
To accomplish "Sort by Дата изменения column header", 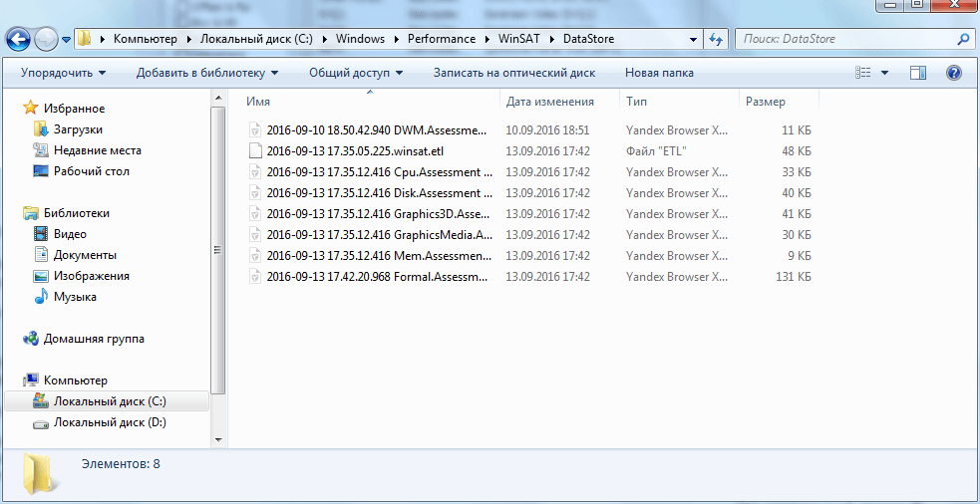I will coord(550,102).
